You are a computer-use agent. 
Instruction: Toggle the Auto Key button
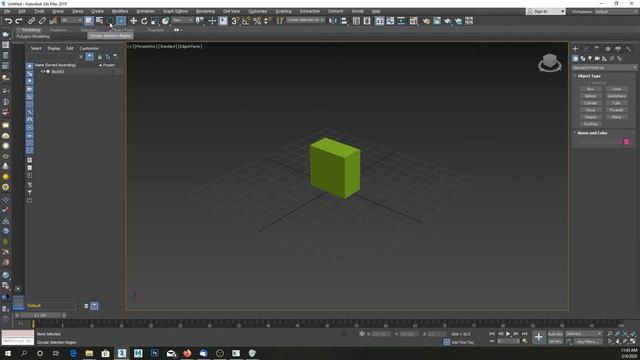555,334
